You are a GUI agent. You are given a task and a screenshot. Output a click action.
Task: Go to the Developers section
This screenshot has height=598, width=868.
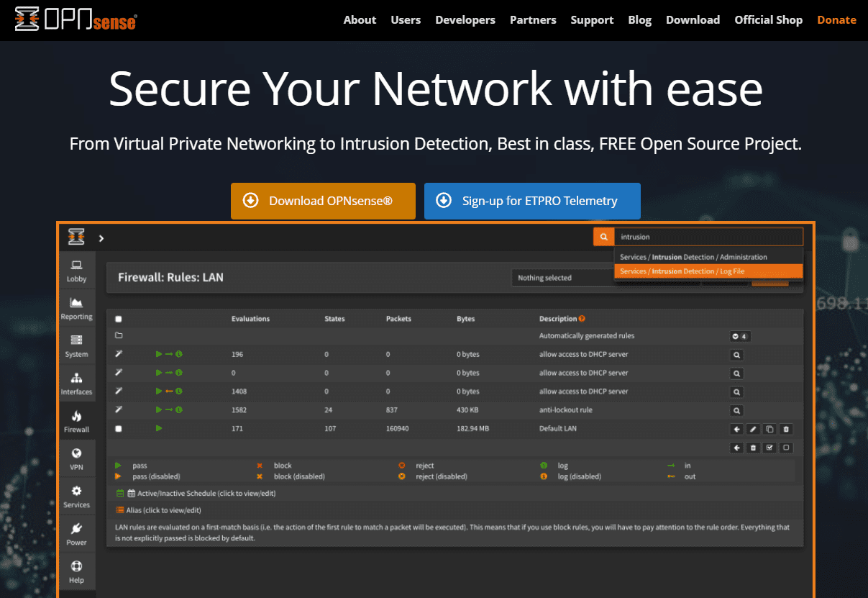[x=465, y=20]
